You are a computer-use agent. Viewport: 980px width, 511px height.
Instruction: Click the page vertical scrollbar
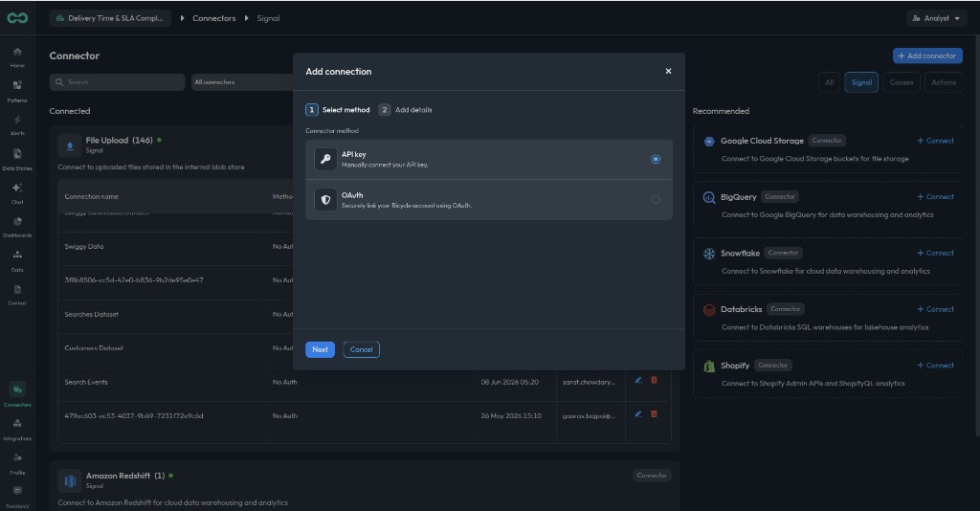coord(977,237)
